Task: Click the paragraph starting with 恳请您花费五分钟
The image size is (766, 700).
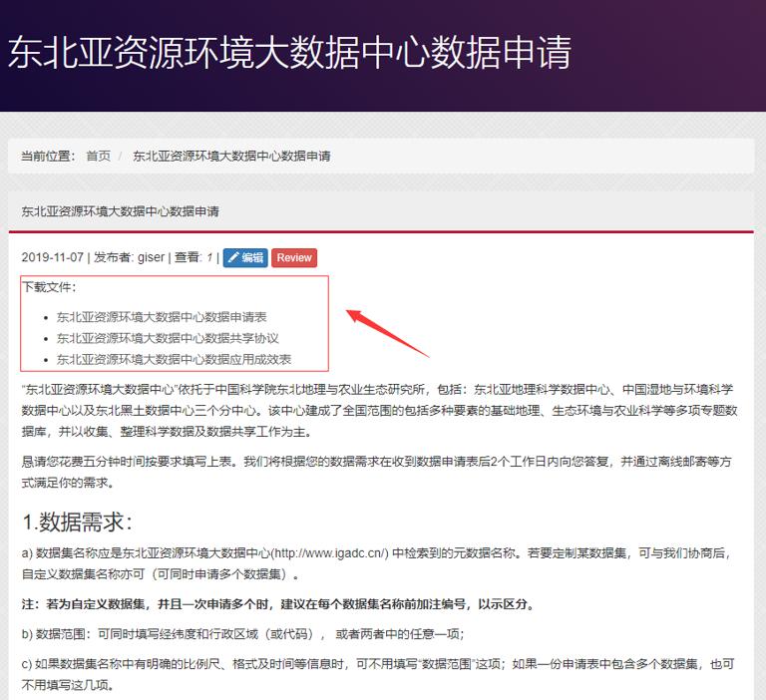Action: coord(376,472)
